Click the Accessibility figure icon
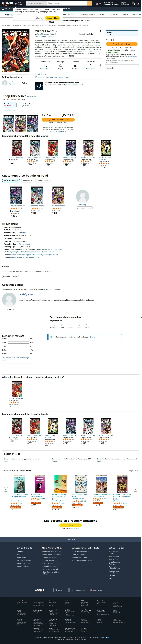This screenshot has width=142, height=644. 90,66
